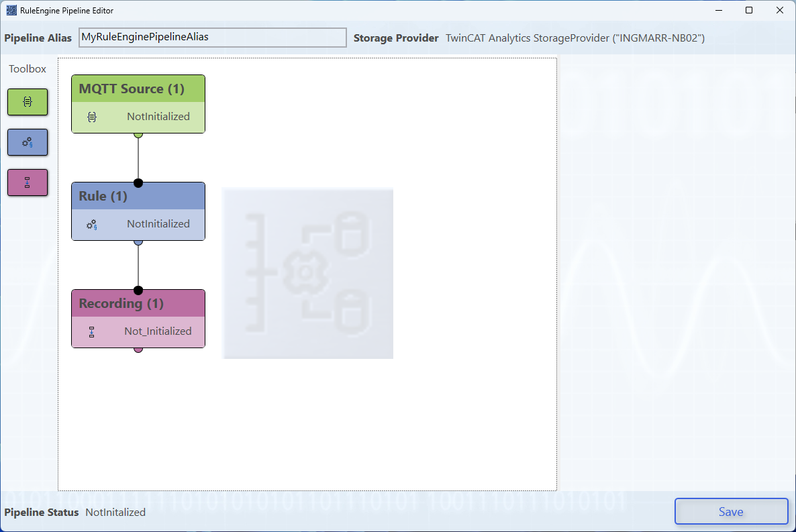Save the pipeline with Save button
The height and width of the screenshot is (532, 796).
[x=731, y=511]
